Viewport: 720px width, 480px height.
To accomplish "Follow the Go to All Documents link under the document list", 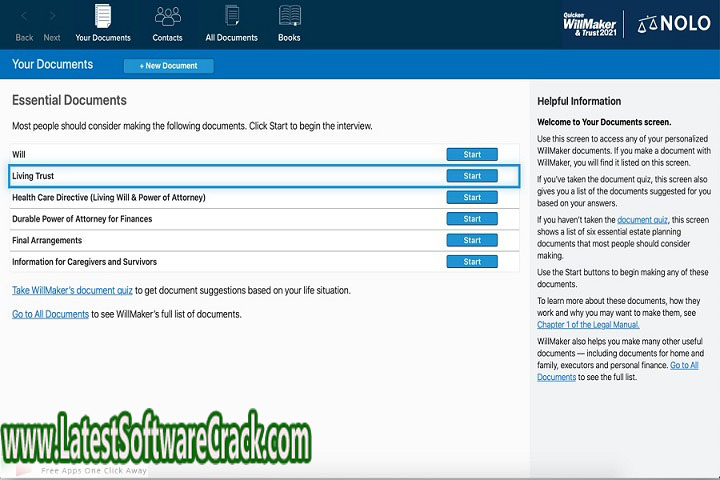I will click(x=51, y=314).
